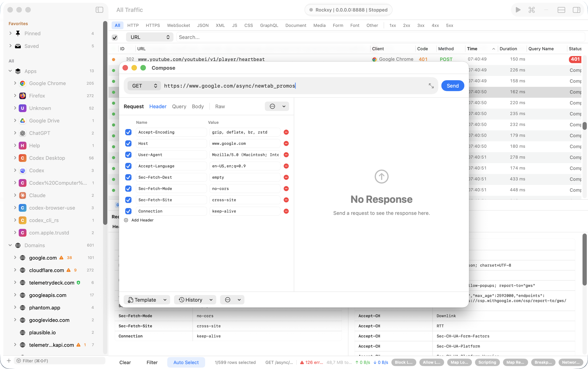Open the bottom ellipsis more dropdown
Image resolution: width=588 pixels, height=369 pixels.
232,300
